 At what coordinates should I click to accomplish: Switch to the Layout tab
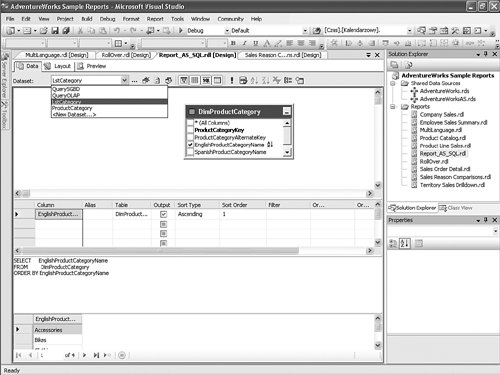59,66
